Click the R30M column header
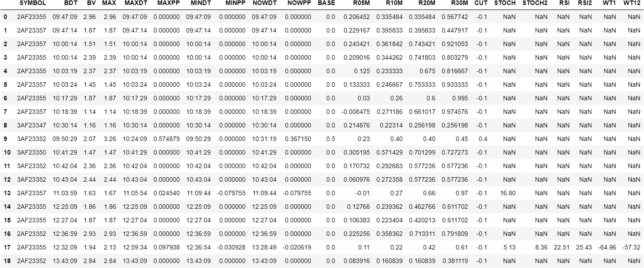Viewport: 644px width, 268px height. coord(459,3)
